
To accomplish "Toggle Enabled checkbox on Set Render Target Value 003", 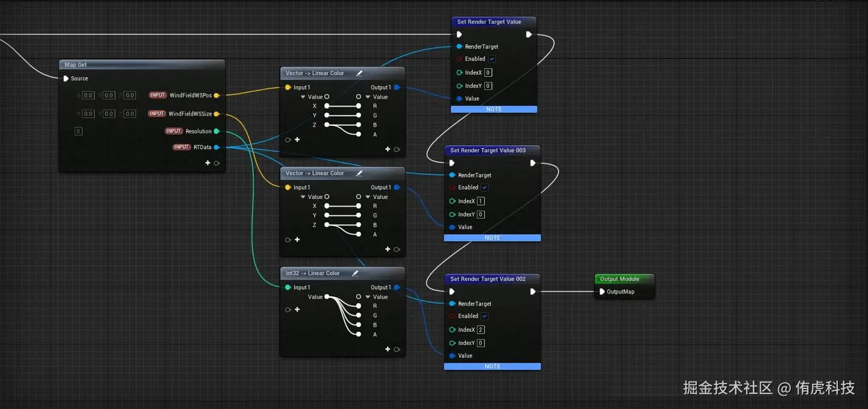I will [x=485, y=188].
